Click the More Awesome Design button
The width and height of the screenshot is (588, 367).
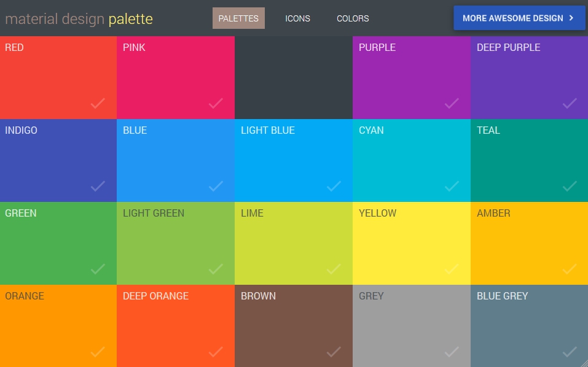coord(512,18)
